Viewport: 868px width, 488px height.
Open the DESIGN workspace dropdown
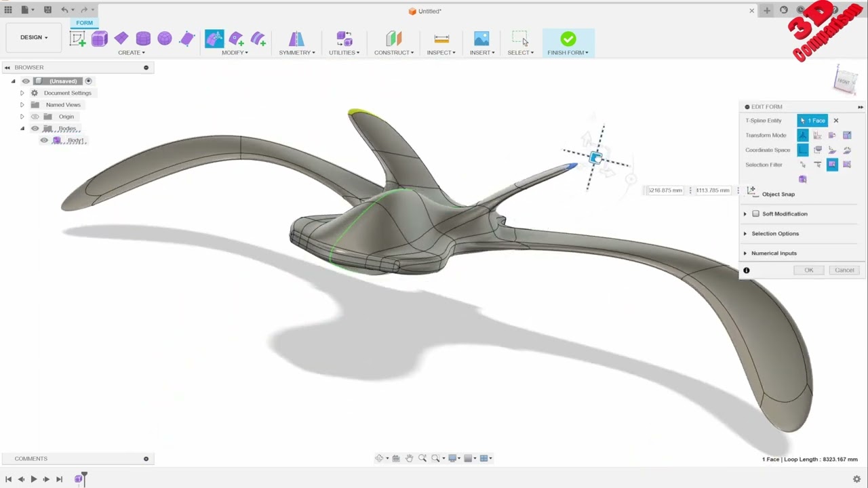pos(34,37)
